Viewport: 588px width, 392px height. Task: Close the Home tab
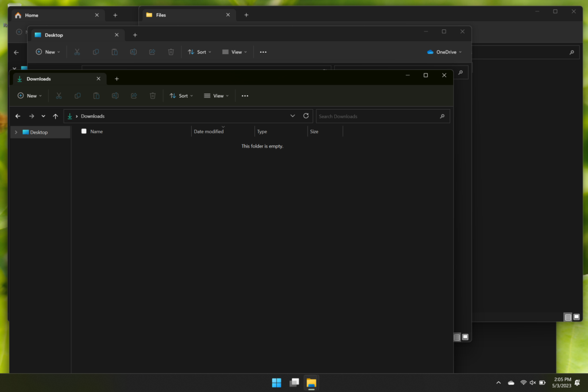(96, 15)
